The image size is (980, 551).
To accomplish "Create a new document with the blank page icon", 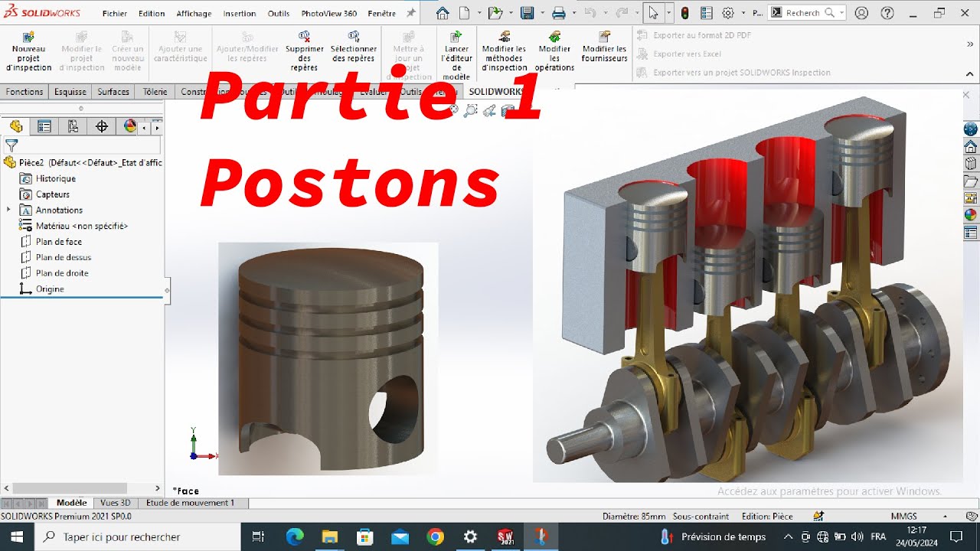I will [x=464, y=13].
